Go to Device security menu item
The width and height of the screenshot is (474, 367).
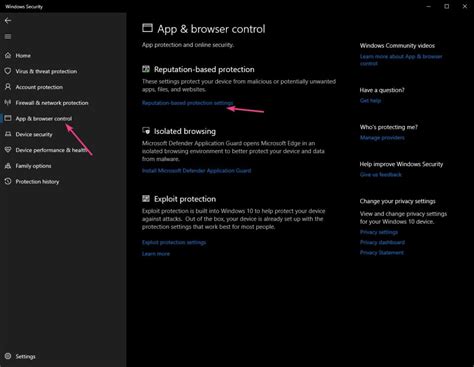coord(34,134)
